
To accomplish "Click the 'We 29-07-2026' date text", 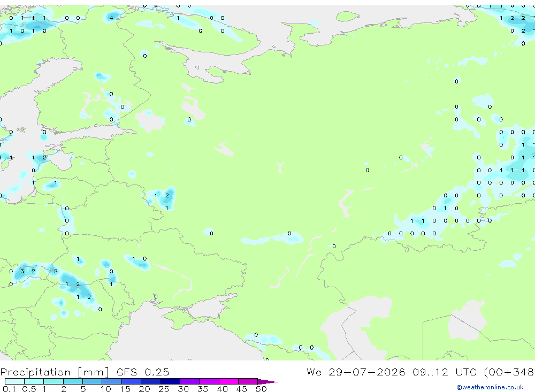I will tap(356, 372).
